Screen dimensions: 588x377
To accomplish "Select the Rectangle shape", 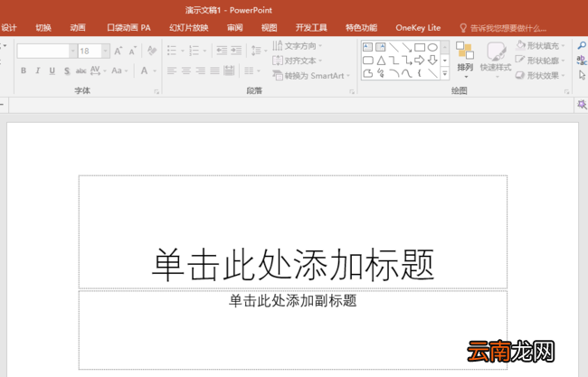I will [420, 47].
